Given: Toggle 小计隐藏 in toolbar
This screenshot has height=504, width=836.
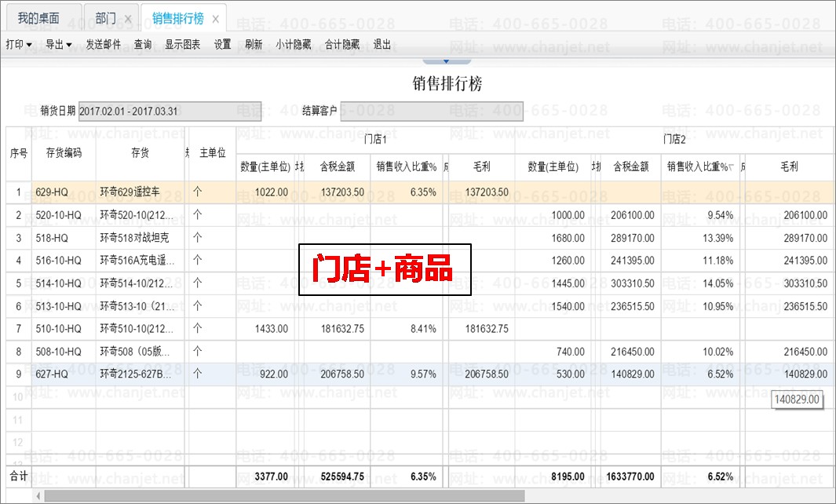Looking at the screenshot, I should pos(294,44).
